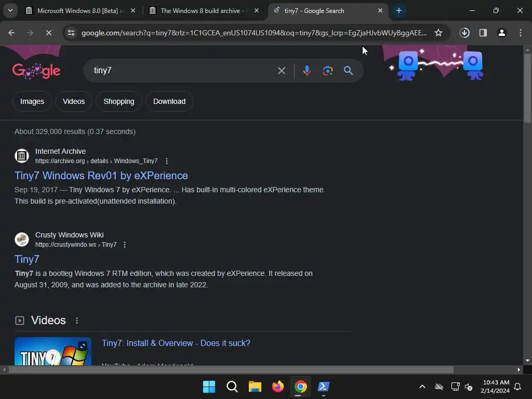Screen dimensions: 532x399
Task: Switch to Microsoft Windows 8.0 [Beta] tab
Action: tap(81, 11)
